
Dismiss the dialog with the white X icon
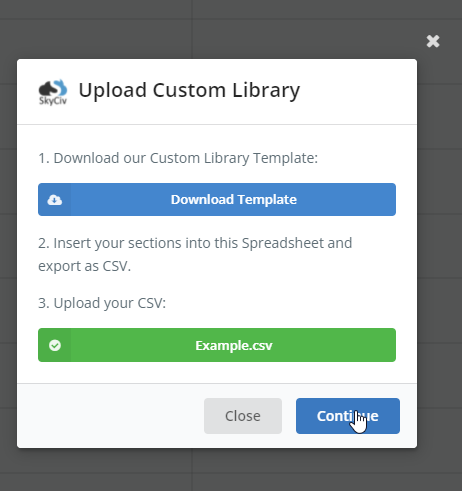coord(433,41)
